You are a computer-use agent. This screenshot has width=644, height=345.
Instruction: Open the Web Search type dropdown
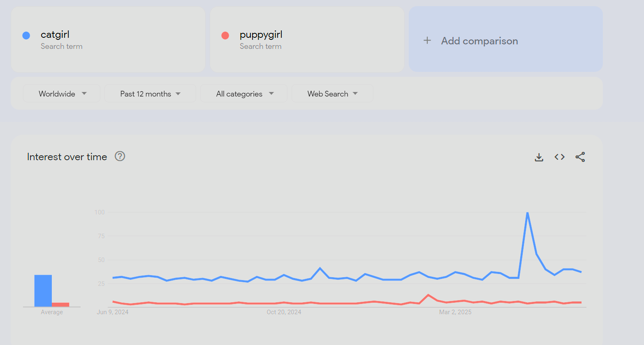(332, 94)
